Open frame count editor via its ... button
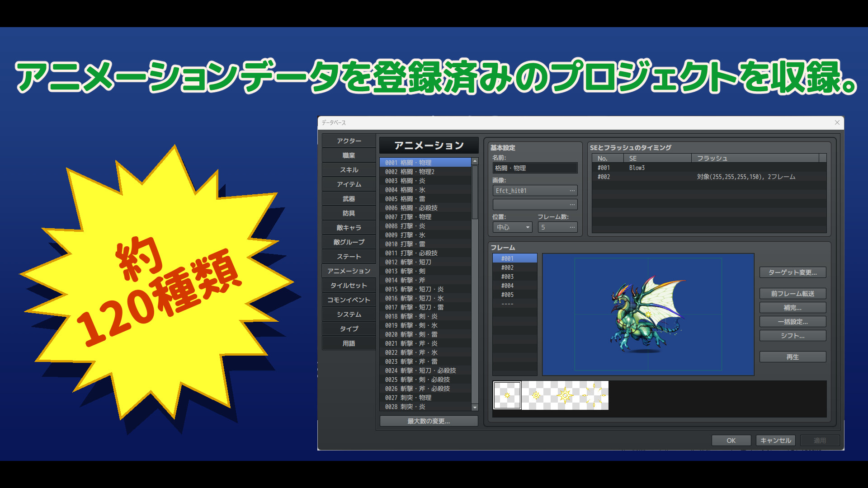The width and height of the screenshot is (868, 488). point(573,227)
